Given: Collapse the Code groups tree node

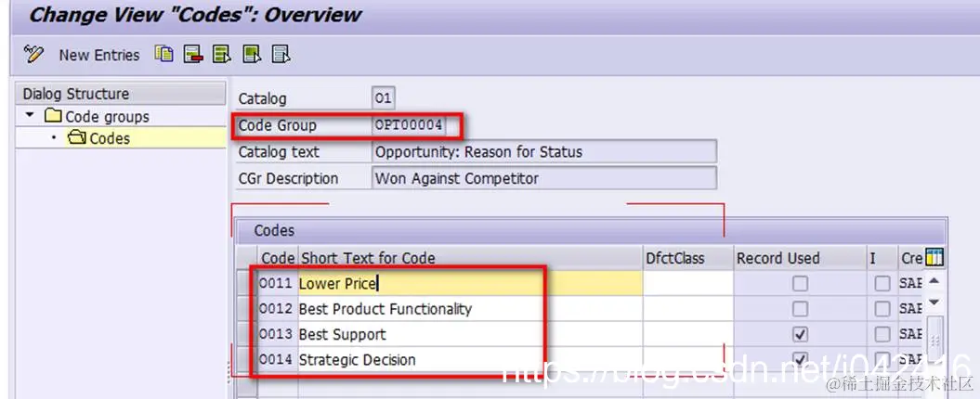Looking at the screenshot, I should (x=30, y=115).
